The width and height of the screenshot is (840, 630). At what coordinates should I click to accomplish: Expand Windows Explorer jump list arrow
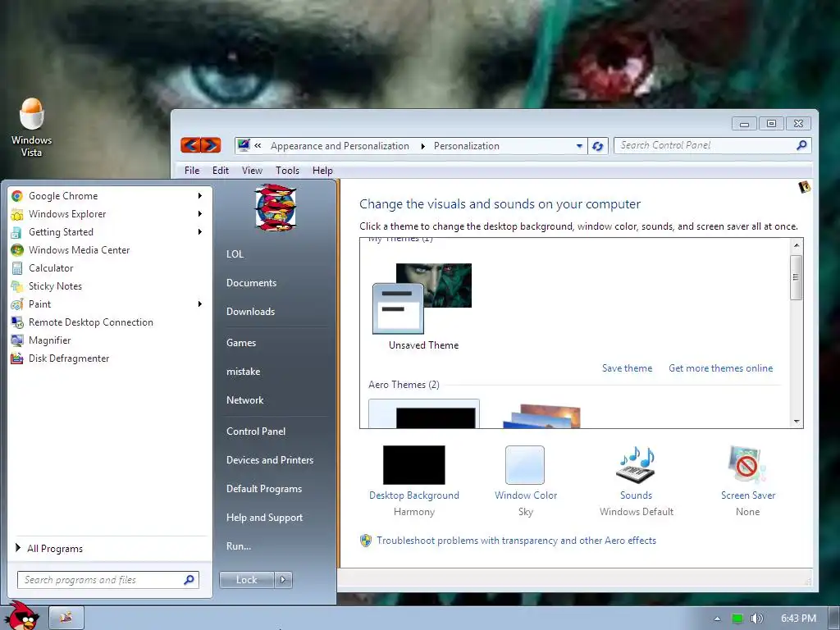(200, 214)
